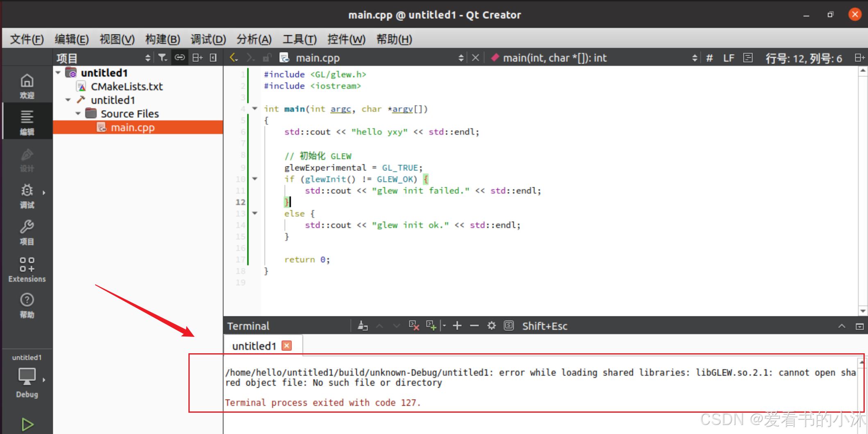Click the editor vertical scrollbar up arrow
The height and width of the screenshot is (434, 868).
(863, 70)
